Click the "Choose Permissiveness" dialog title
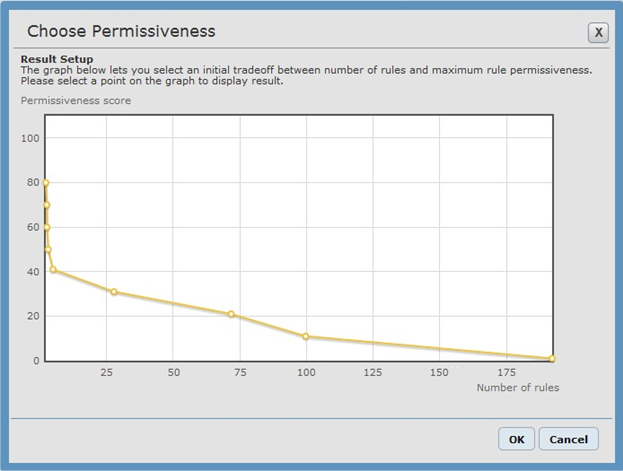The height and width of the screenshot is (471, 623). (121, 31)
